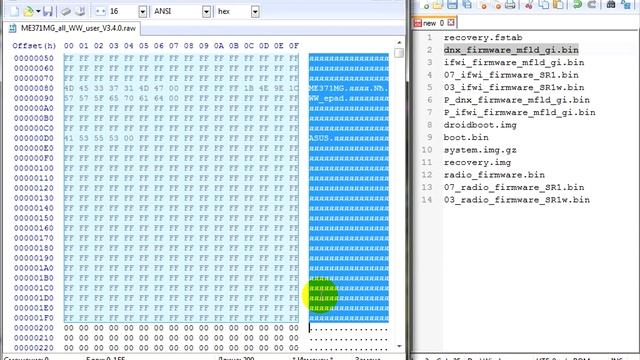Open the ANSI charset dropdown
640x360 pixels.
click(x=207, y=11)
